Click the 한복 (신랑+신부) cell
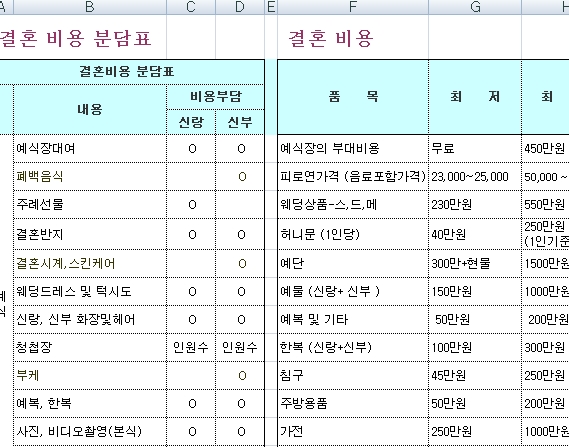Image resolution: width=569 pixels, height=447 pixels. point(353,347)
